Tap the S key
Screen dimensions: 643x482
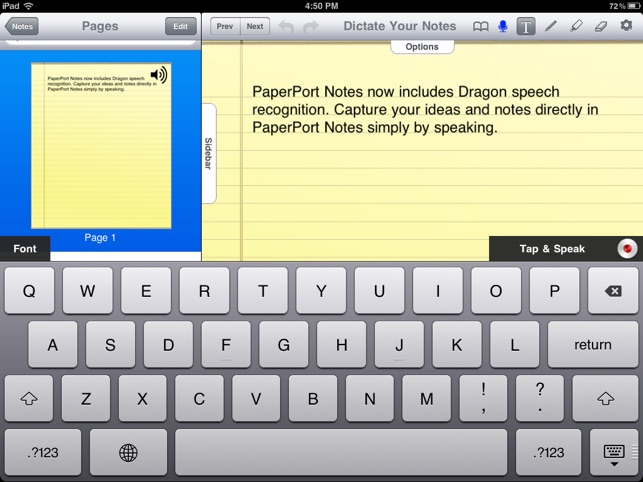click(110, 345)
